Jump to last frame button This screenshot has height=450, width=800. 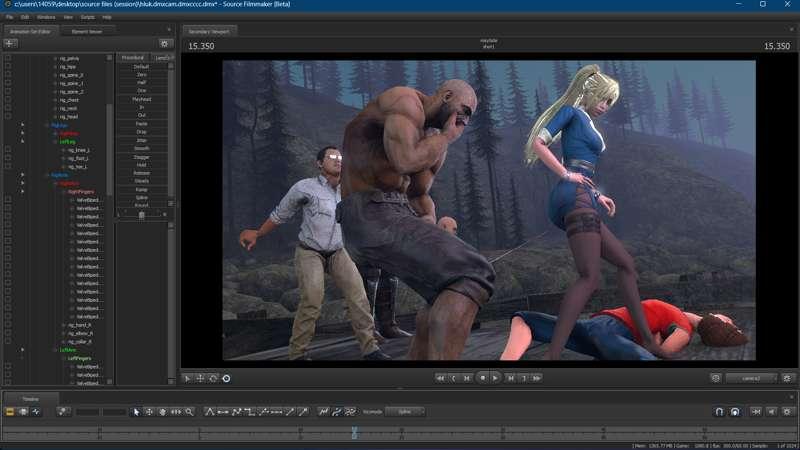[x=537, y=378]
